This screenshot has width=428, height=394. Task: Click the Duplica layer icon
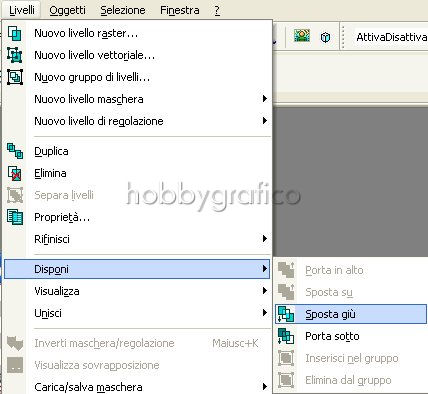[x=15, y=151]
